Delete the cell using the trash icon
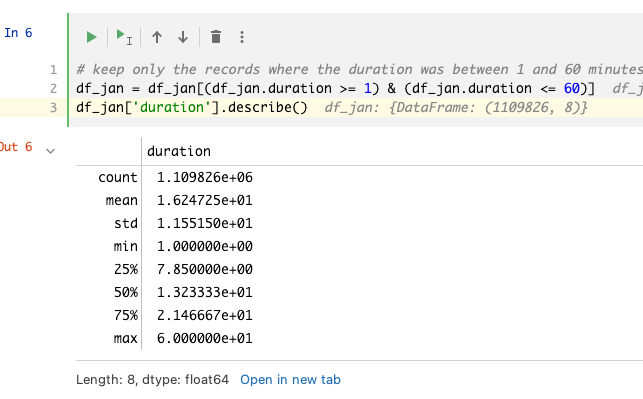Image resolution: width=643 pixels, height=399 pixels. click(216, 37)
